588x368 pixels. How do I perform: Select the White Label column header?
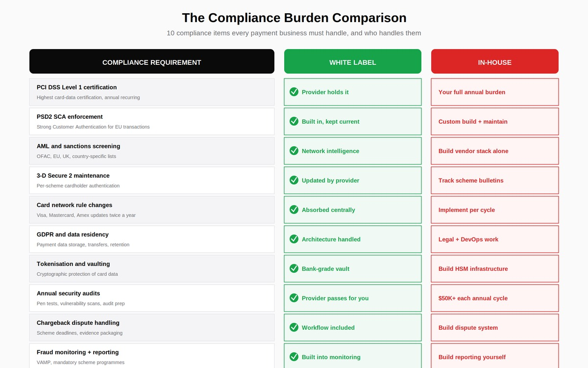[353, 61]
